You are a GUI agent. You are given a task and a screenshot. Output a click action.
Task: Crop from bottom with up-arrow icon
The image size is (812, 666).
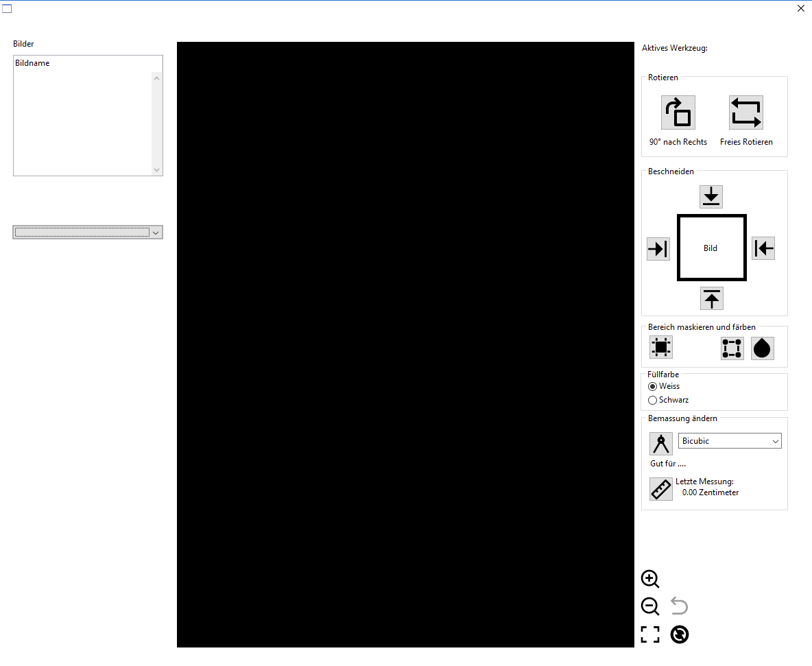(711, 298)
